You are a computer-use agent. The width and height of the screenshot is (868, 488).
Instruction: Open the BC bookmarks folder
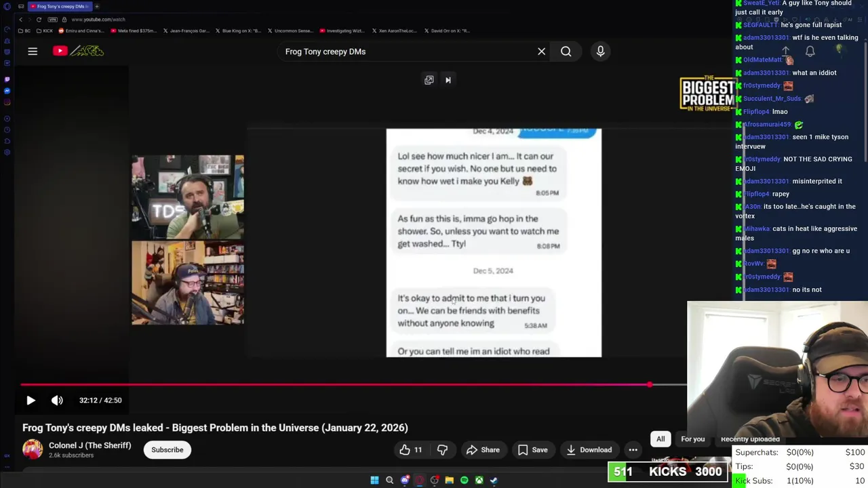point(24,30)
